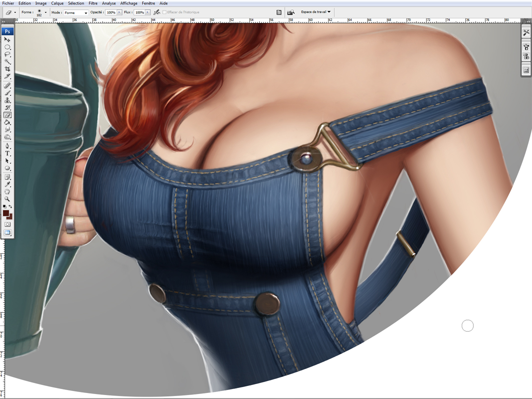Select the History Brush tool

7,108
